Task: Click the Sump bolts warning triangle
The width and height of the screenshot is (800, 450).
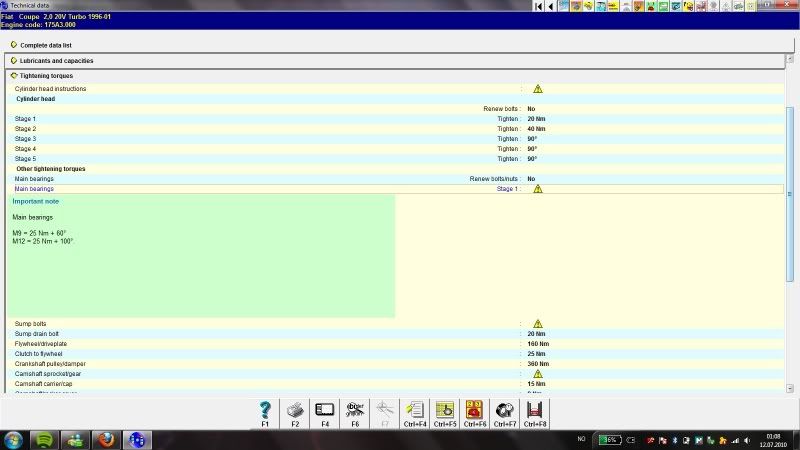Action: pyautogui.click(x=537, y=324)
